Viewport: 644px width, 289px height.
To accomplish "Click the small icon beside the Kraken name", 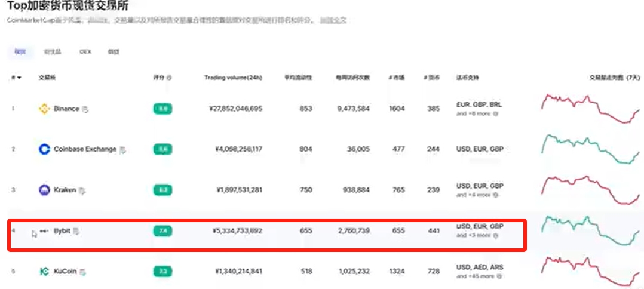I will tap(82, 190).
